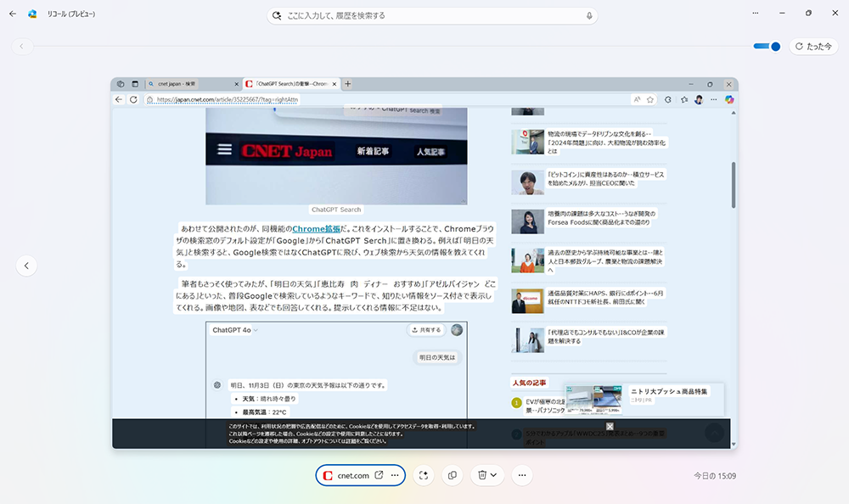Viewport: 849px width, 504px height.
Task: Open the new tab plus button in Edge
Action: [348, 84]
